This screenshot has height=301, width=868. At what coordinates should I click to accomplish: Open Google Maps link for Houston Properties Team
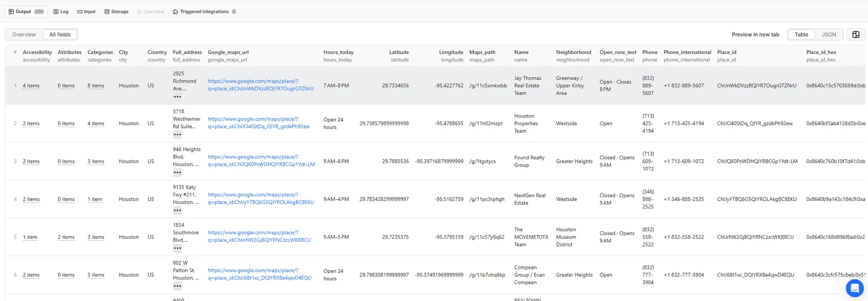pos(259,123)
